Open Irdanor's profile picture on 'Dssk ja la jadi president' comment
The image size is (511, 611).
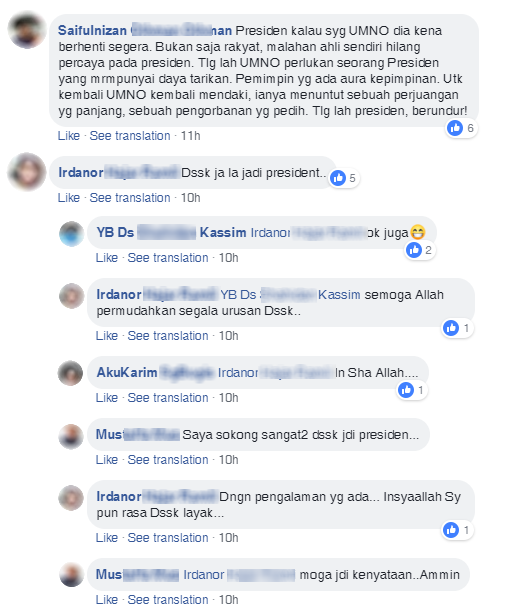point(27,172)
